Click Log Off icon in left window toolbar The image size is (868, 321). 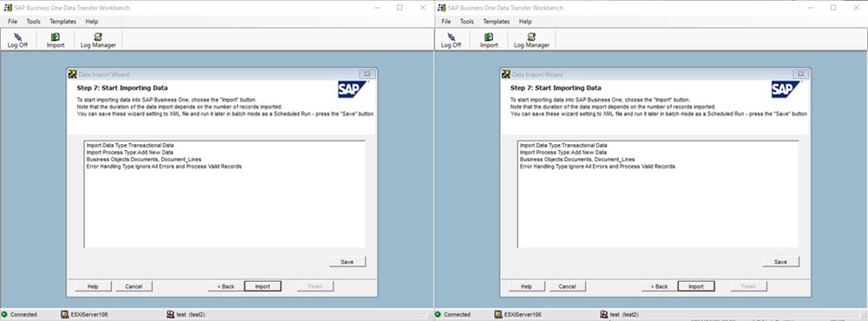click(x=17, y=36)
